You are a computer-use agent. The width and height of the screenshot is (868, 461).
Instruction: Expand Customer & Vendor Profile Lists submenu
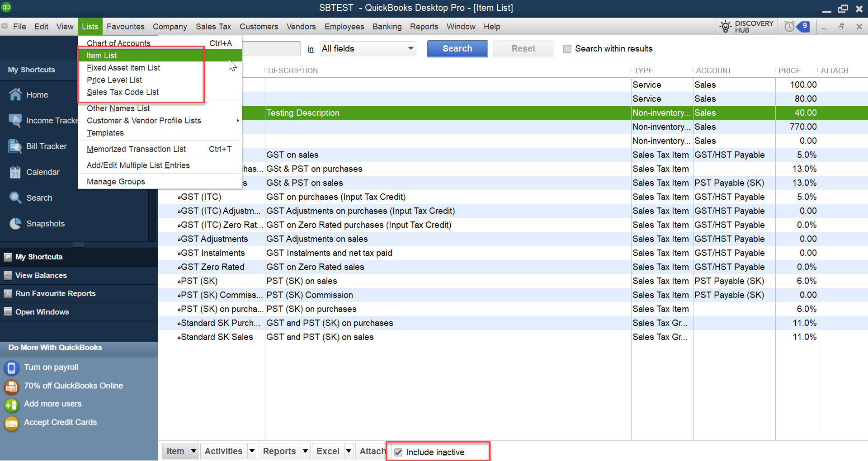pyautogui.click(x=160, y=121)
